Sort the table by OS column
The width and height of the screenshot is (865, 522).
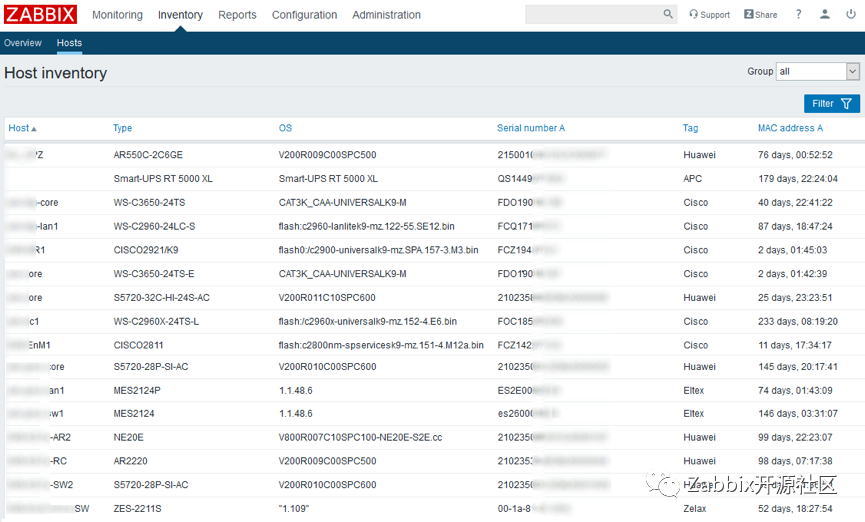285,128
